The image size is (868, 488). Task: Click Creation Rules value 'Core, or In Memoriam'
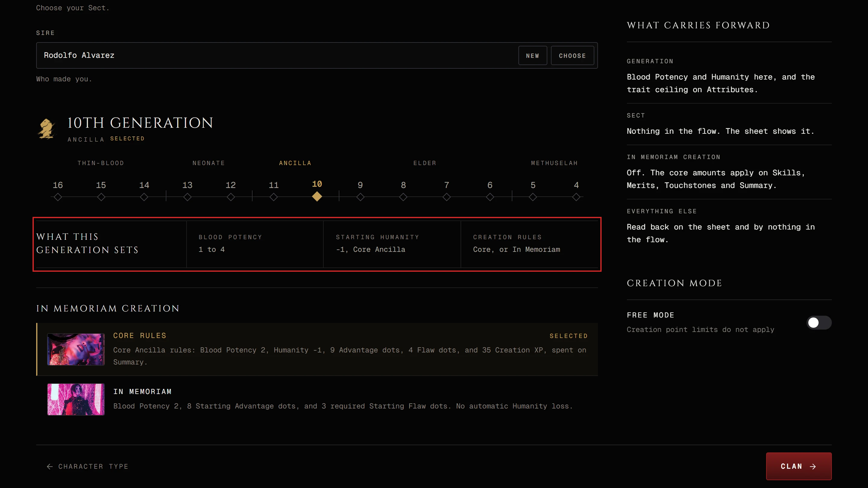point(517,249)
